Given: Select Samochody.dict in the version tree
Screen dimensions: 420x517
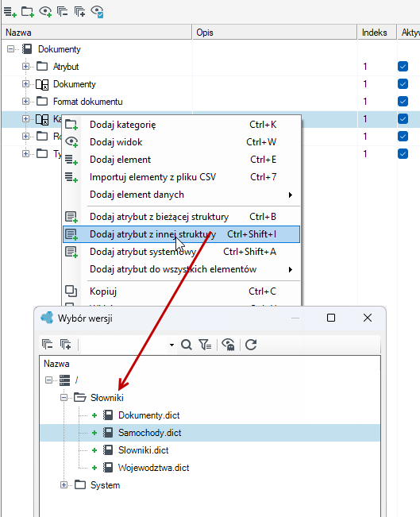Looking at the screenshot, I should pos(150,433).
